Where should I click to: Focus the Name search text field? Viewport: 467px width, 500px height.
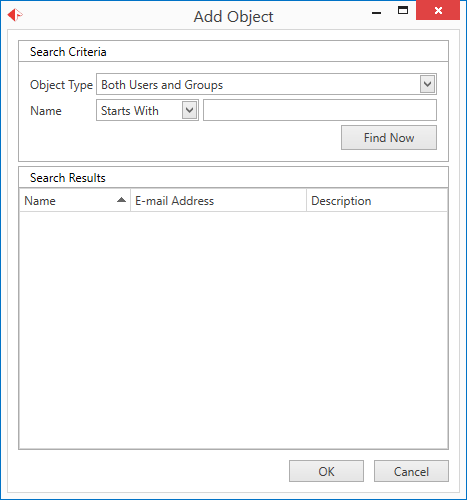pyautogui.click(x=320, y=110)
